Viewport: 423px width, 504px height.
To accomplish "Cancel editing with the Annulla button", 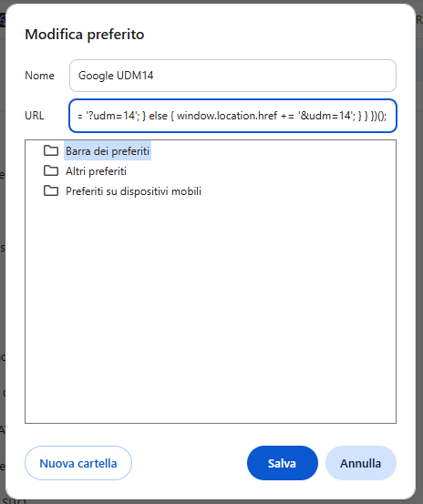I will point(361,463).
